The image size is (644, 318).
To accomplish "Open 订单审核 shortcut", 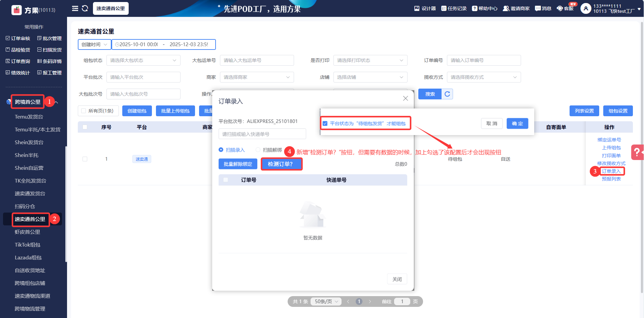I will point(18,38).
